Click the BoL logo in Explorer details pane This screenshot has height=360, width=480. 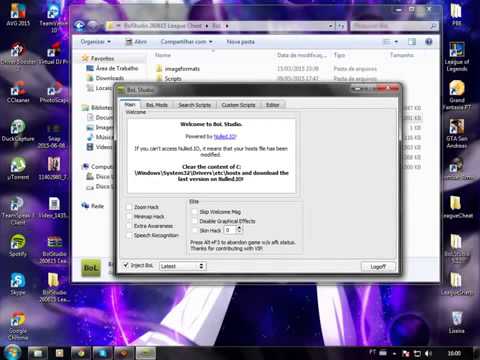(91, 268)
